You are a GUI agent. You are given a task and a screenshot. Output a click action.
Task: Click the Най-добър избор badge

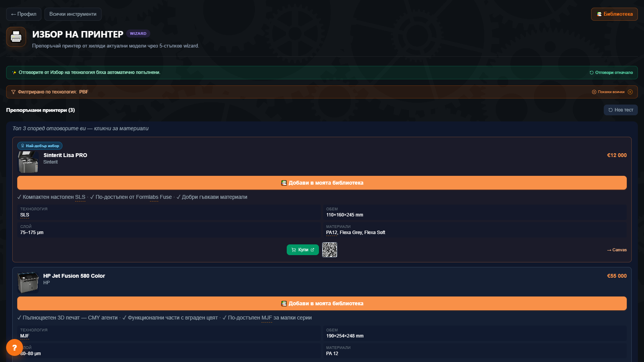tap(40, 146)
